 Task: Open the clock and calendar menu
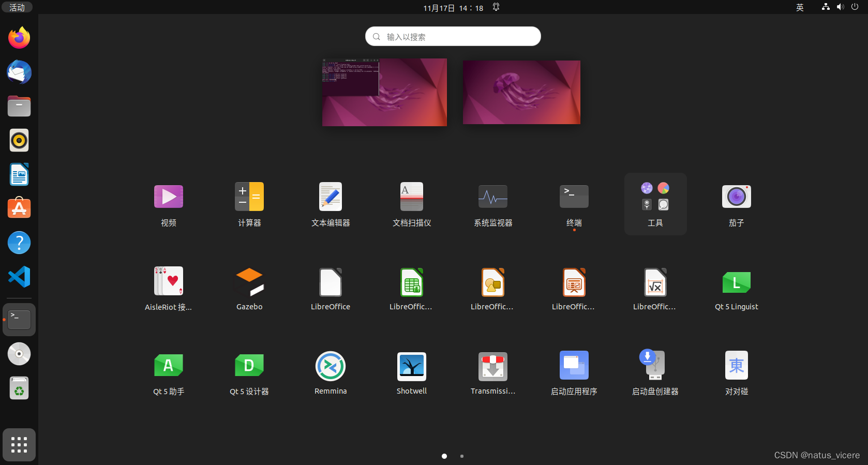[453, 8]
